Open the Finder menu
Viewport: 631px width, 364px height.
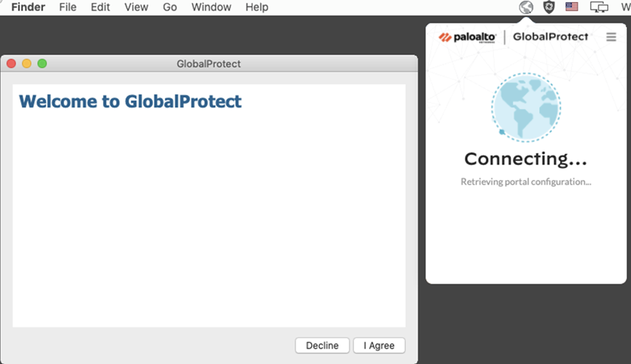[28, 8]
